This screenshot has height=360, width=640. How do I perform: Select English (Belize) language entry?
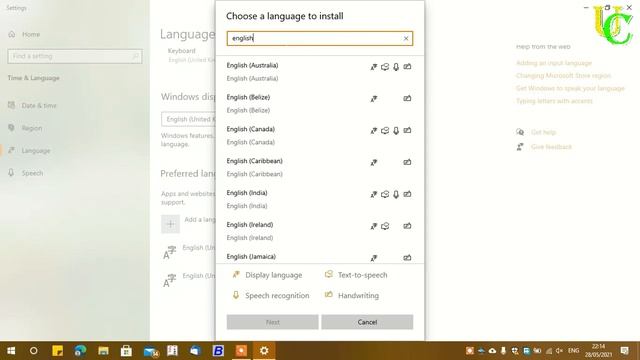point(320,104)
